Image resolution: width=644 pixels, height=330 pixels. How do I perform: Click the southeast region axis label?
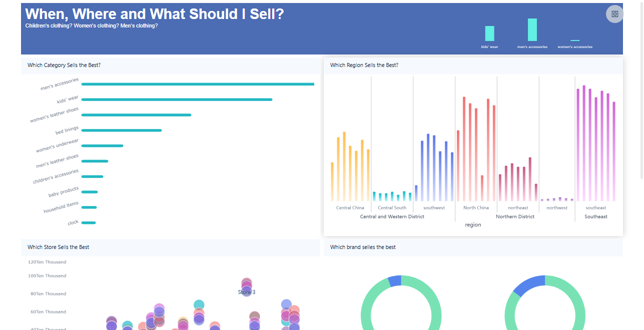click(x=595, y=208)
